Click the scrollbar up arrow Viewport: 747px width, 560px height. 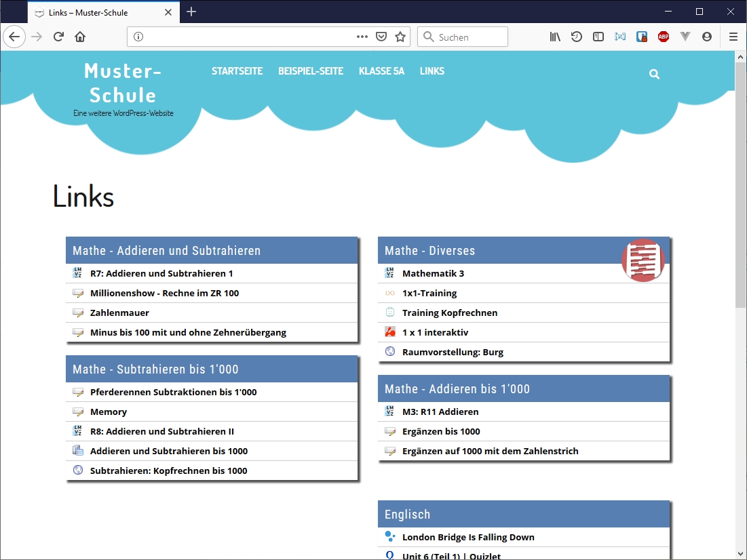pos(740,57)
